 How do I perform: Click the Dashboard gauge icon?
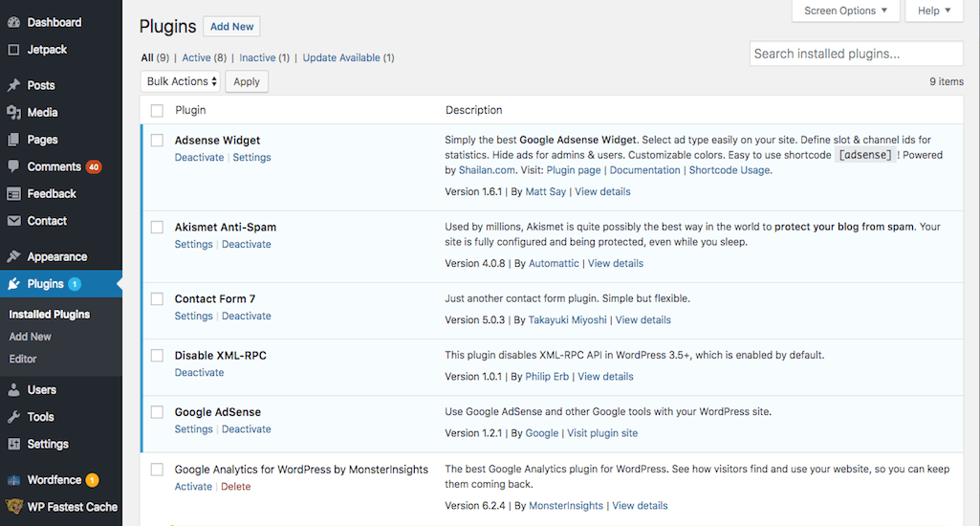pos(13,23)
